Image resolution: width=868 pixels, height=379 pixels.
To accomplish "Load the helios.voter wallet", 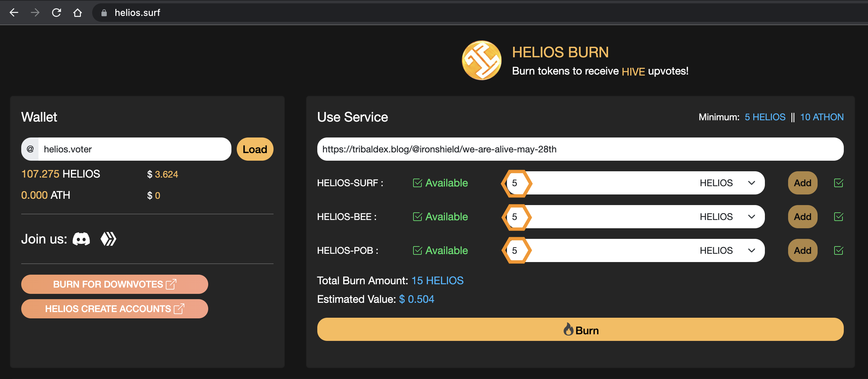I will [x=255, y=149].
